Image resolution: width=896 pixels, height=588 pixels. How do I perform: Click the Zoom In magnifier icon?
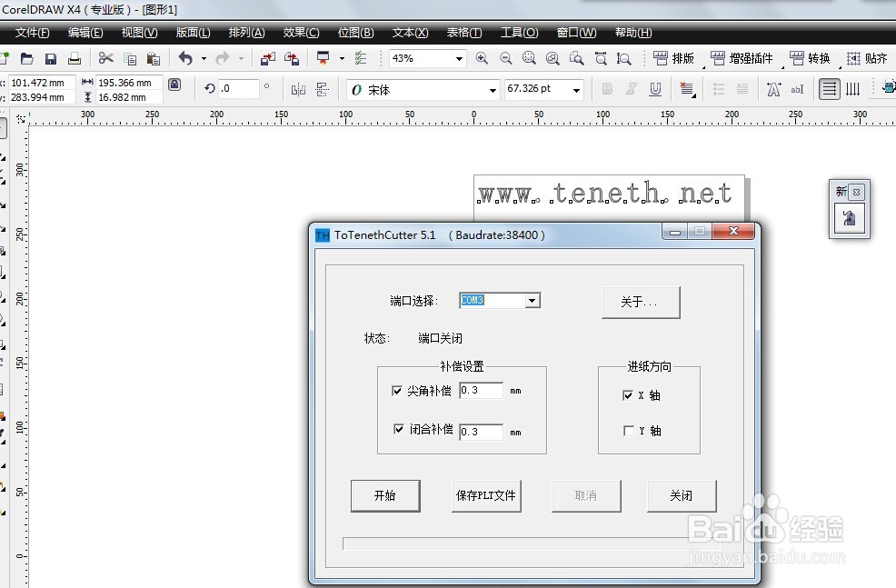pyautogui.click(x=482, y=58)
